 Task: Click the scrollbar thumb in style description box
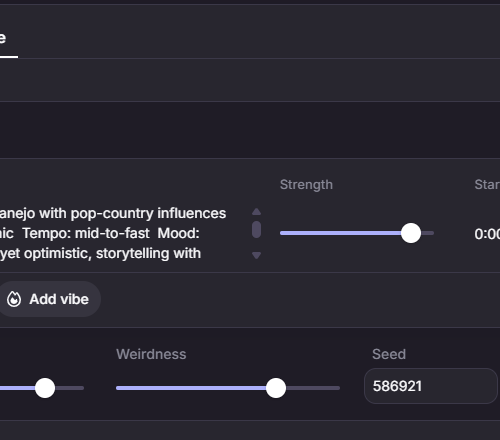(x=256, y=229)
